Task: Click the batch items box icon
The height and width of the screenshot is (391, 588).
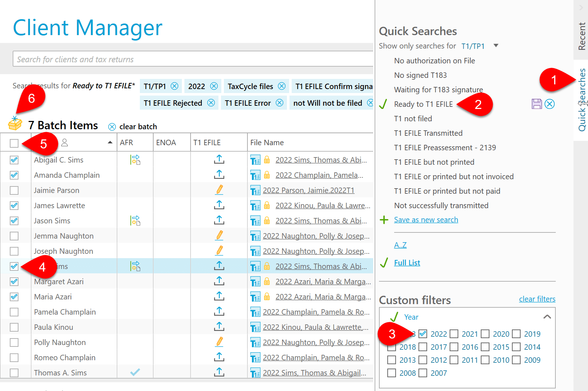Action: pos(15,123)
